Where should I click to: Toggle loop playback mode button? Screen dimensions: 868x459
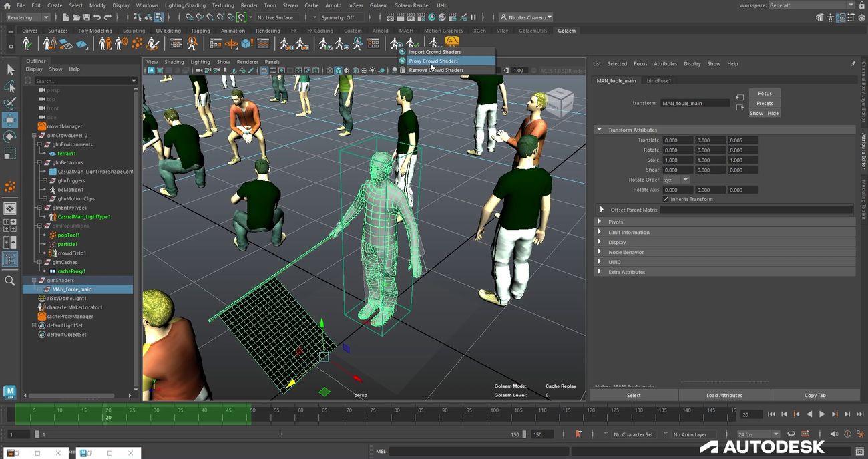pos(790,434)
